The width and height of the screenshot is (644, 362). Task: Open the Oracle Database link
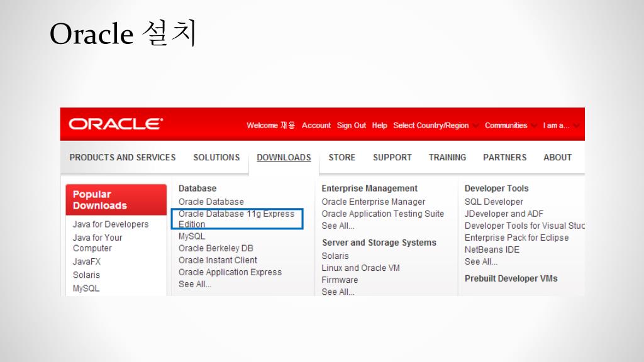pos(211,202)
